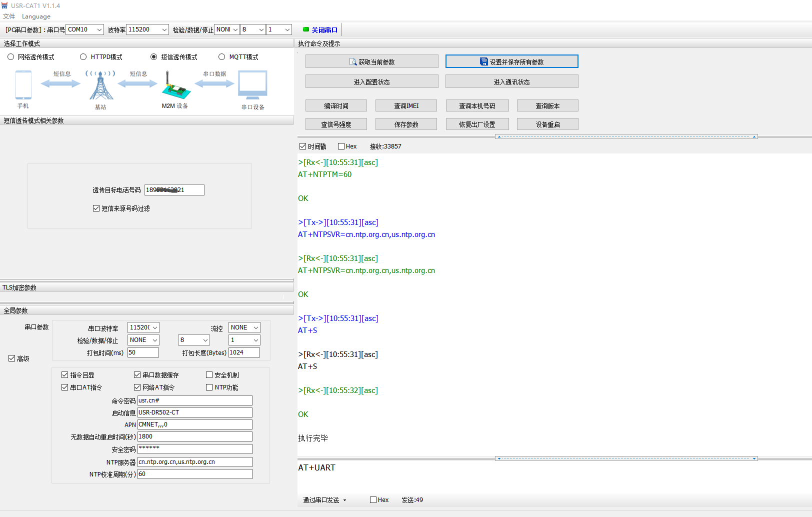Click the base station tower icon
This screenshot has width=812, height=517.
pyautogui.click(x=101, y=86)
